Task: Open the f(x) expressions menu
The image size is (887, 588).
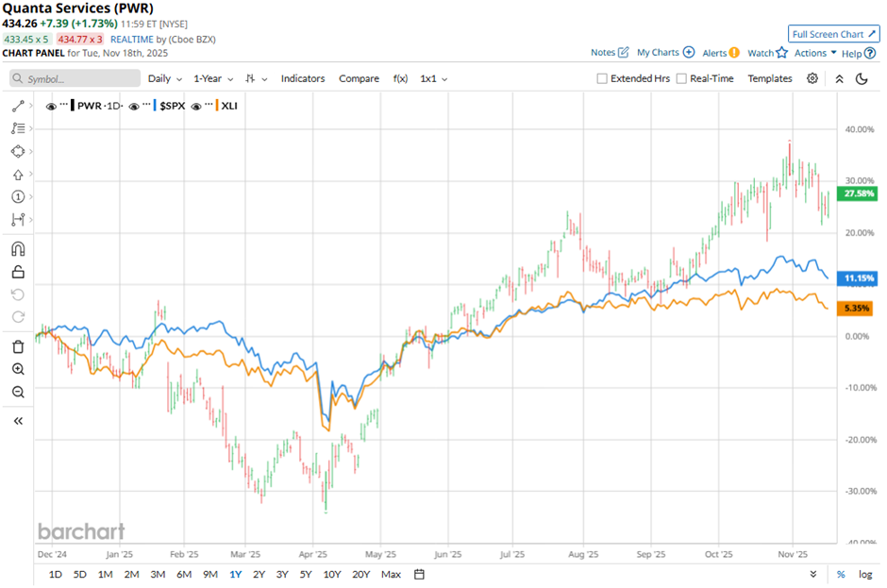Action: point(400,78)
